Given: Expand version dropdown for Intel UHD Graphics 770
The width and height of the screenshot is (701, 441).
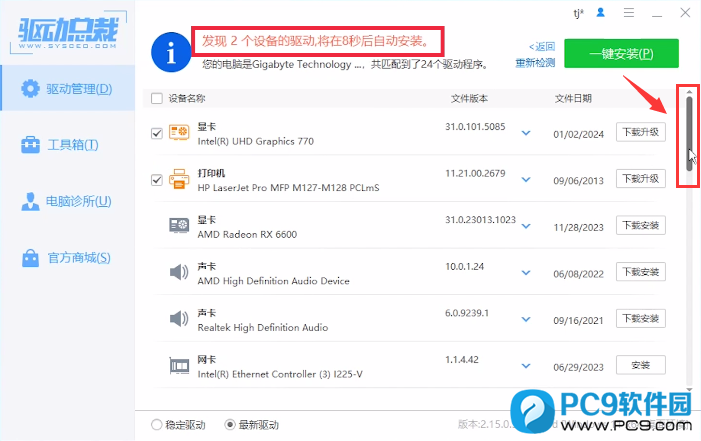Looking at the screenshot, I should point(526,133).
